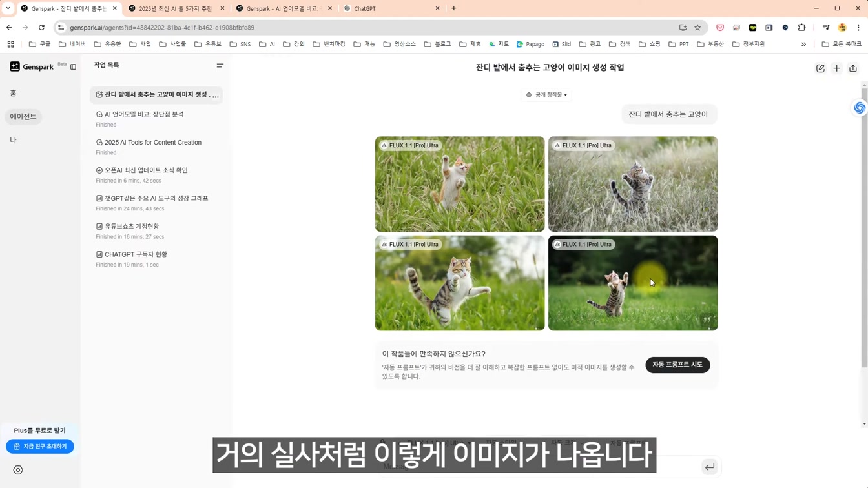
Task: Click quote icon on dark lawn kitten image
Action: click(x=707, y=320)
